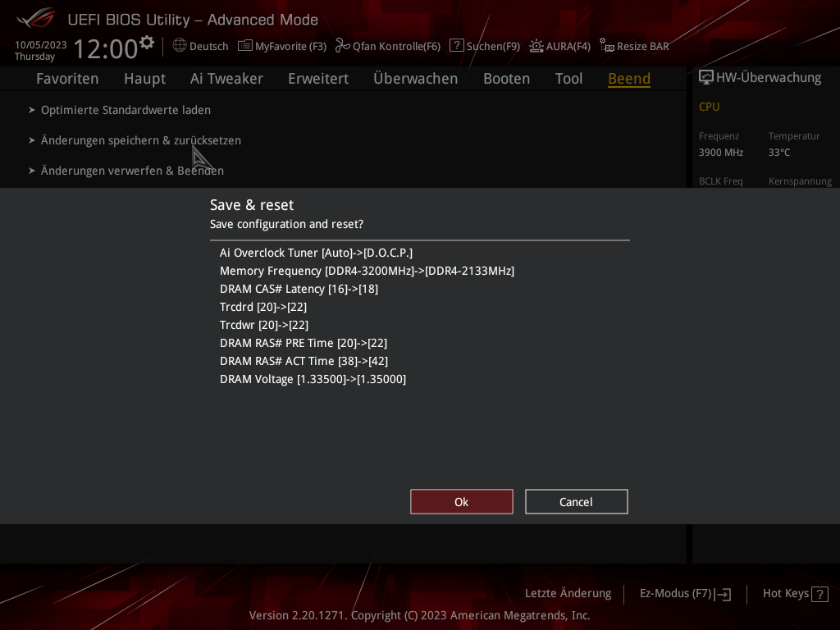The width and height of the screenshot is (840, 630).
Task: Click Resize BAR text
Action: click(x=643, y=47)
